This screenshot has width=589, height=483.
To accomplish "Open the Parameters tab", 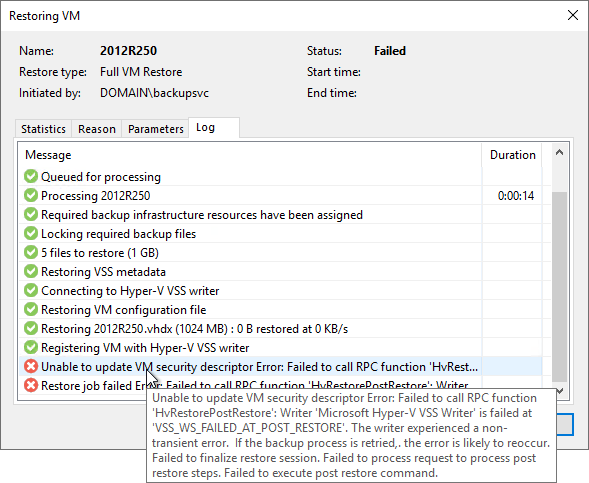I will point(156,129).
